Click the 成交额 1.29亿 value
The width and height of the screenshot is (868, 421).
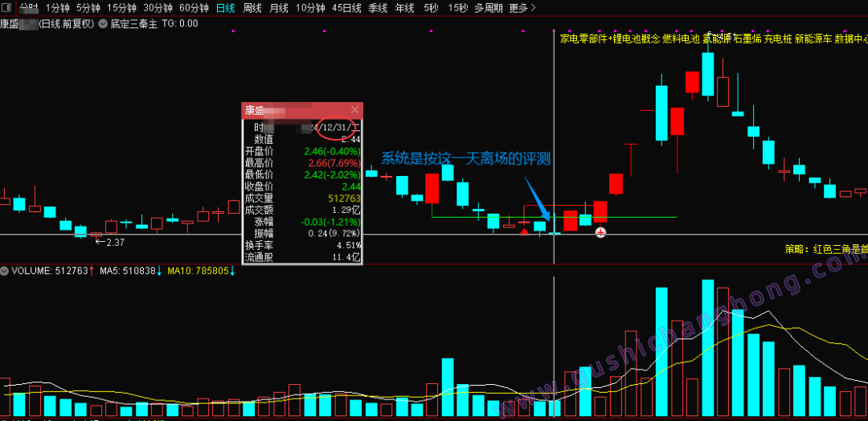pos(346,210)
